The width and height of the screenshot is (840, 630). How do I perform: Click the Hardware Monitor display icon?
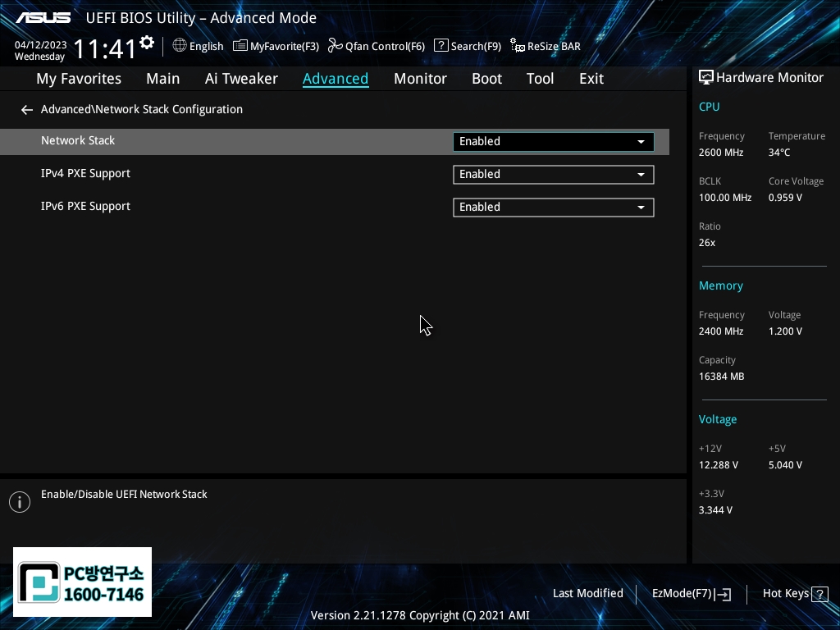[x=706, y=78]
